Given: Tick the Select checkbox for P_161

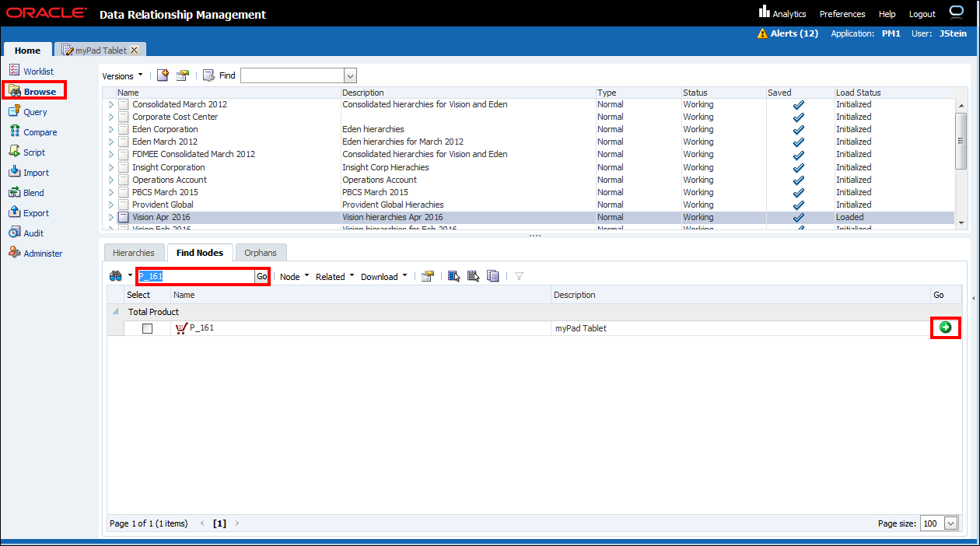Looking at the screenshot, I should pos(147,328).
